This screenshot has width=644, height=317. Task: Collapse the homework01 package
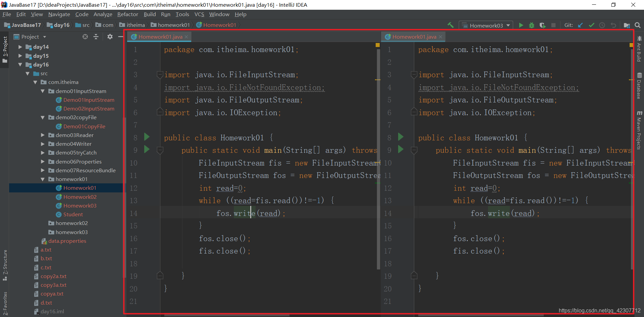coord(43,179)
